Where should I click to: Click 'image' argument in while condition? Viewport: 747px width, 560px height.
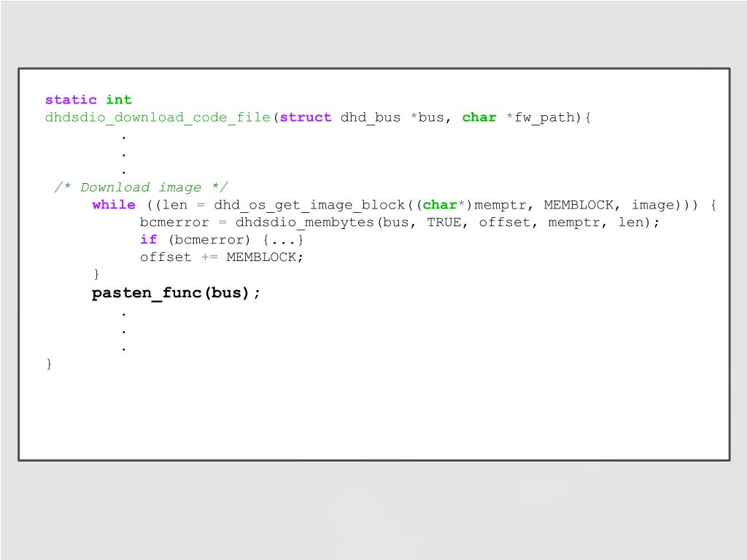pyautogui.click(x=653, y=205)
